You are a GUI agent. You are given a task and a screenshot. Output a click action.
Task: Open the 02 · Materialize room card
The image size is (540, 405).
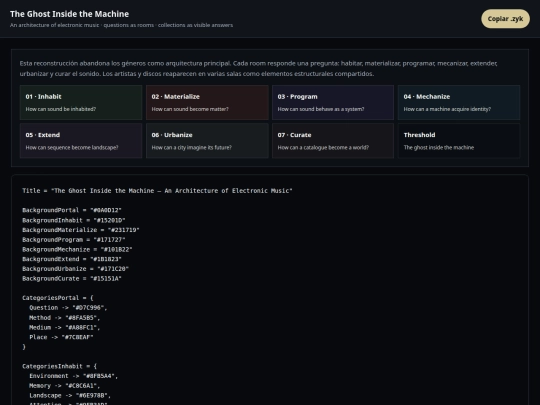click(207, 102)
